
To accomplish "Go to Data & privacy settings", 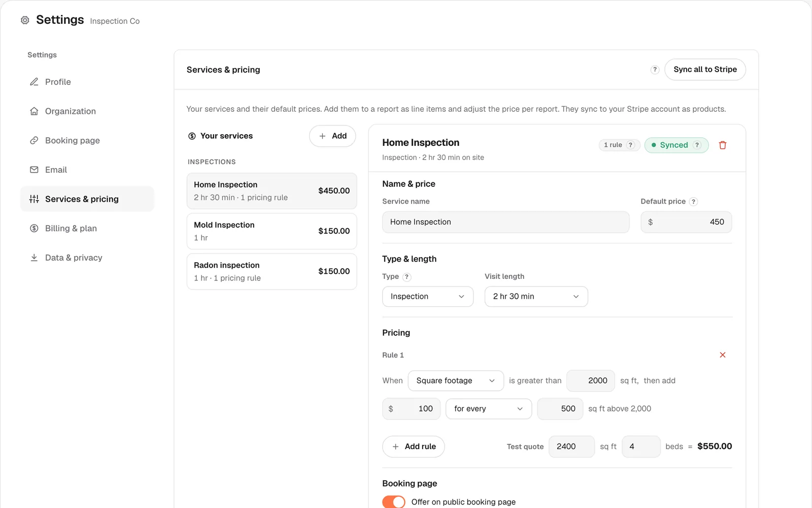I will pyautogui.click(x=87, y=258).
